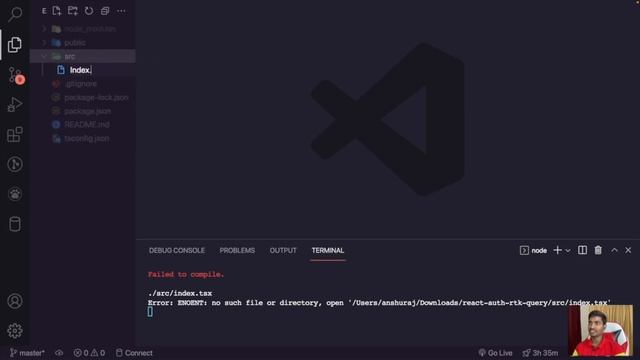Screen dimensions: 640x360
Task: Switch to the Problems tab
Action: coord(237,251)
